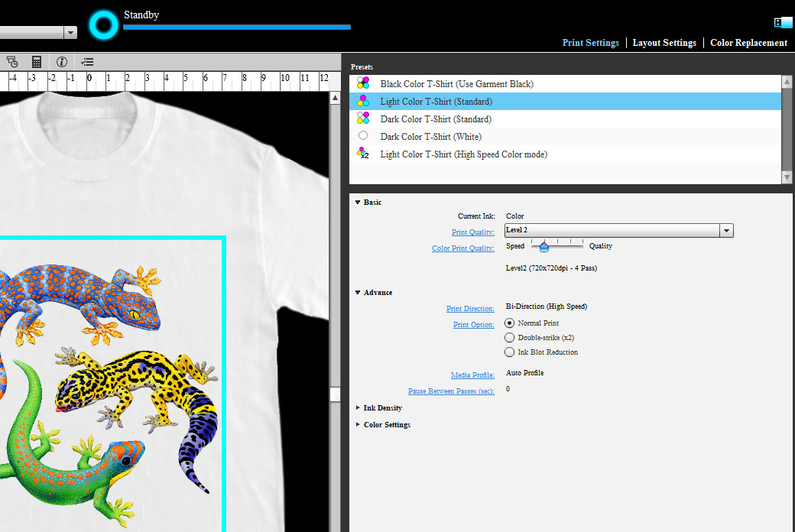Open the info icon in the toolbar
This screenshot has height=532, width=795.
[x=62, y=62]
